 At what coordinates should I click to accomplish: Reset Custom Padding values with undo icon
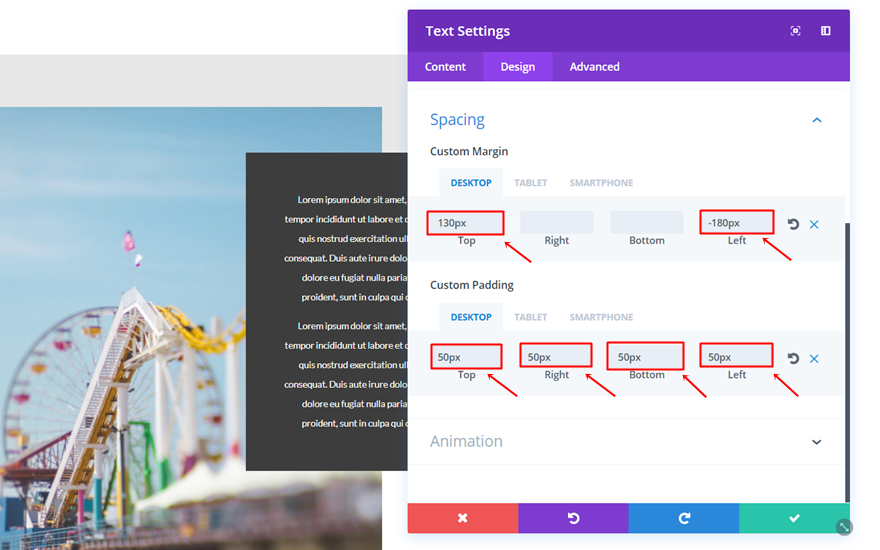click(793, 358)
